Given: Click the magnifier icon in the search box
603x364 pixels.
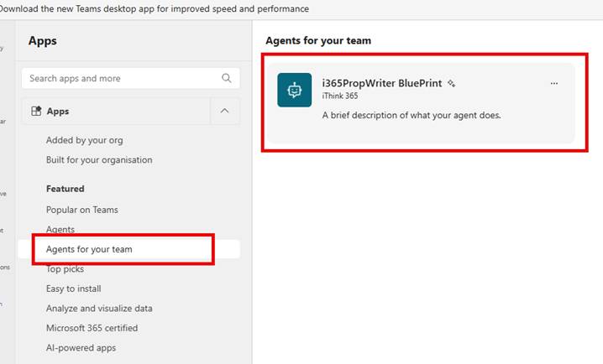Looking at the screenshot, I should pyautogui.click(x=227, y=78).
